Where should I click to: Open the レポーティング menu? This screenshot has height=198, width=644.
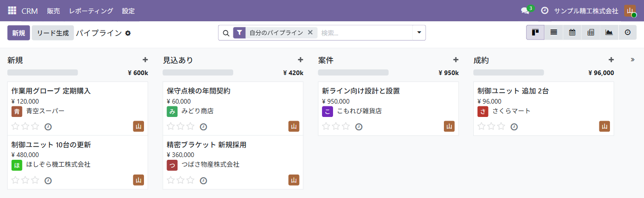click(91, 11)
